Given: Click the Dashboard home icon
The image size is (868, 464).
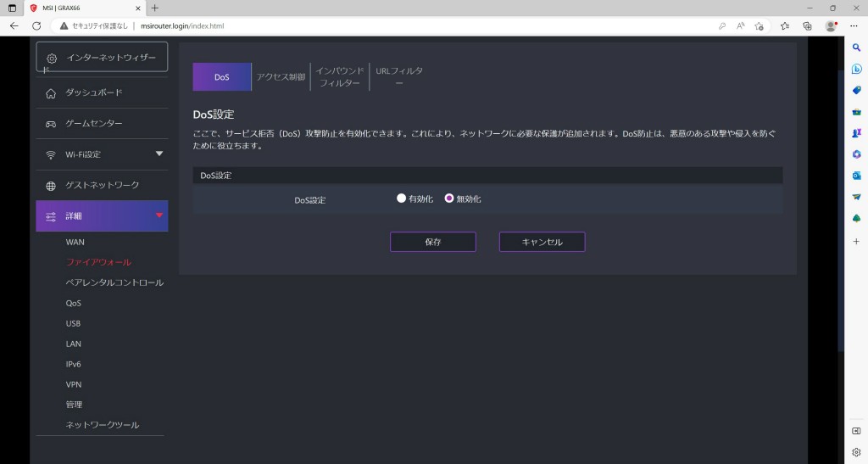Looking at the screenshot, I should [x=51, y=93].
